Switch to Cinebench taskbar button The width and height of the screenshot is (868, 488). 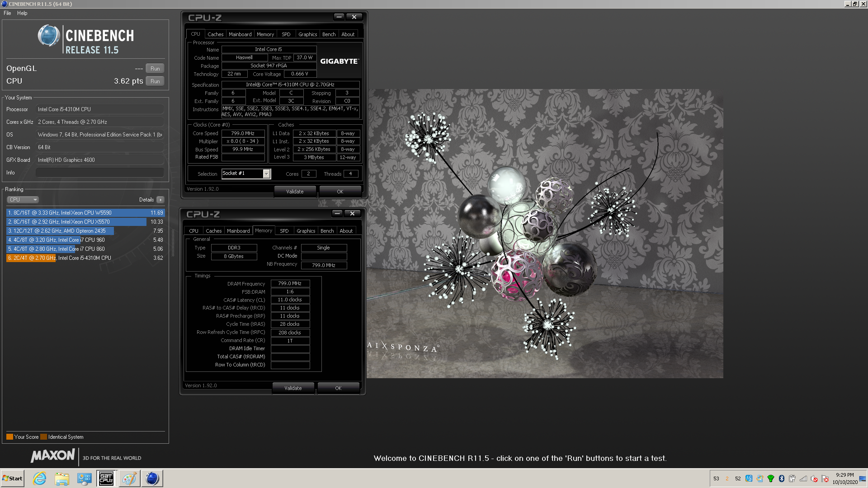(152, 479)
